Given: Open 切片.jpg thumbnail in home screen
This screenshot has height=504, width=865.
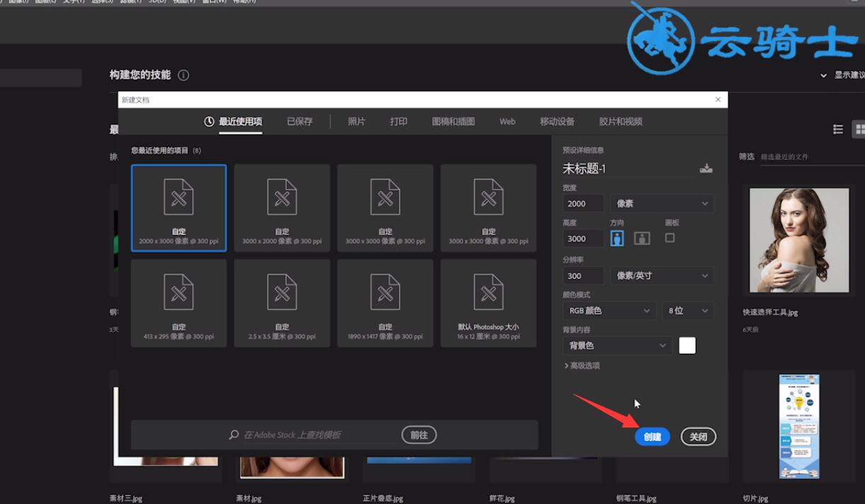Looking at the screenshot, I should 799,426.
